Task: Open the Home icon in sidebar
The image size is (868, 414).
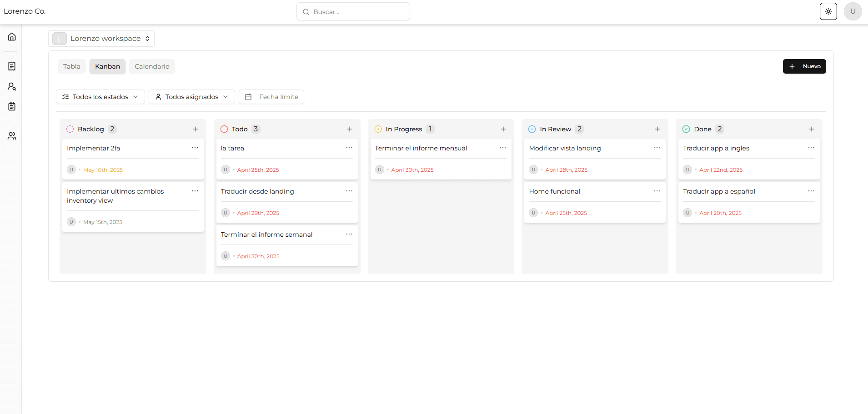Action: [12, 37]
